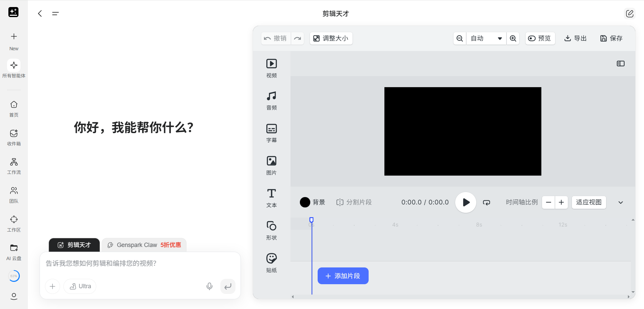Click the 导出 export button

pos(575,39)
